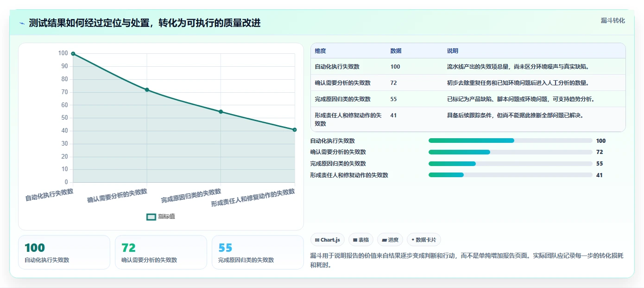Open the 55 完成原因归类的失败数 stat card
Viewport: 644px width, 288px height.
[258, 252]
